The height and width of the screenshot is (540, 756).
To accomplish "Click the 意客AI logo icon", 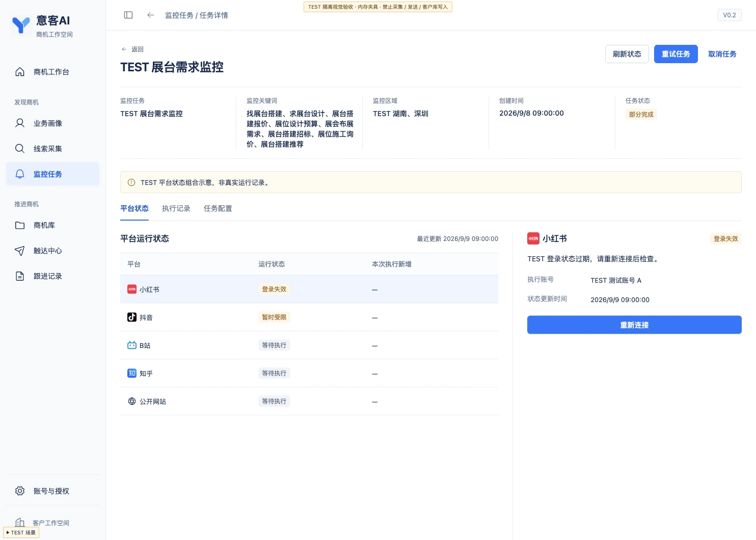I will coord(21,25).
